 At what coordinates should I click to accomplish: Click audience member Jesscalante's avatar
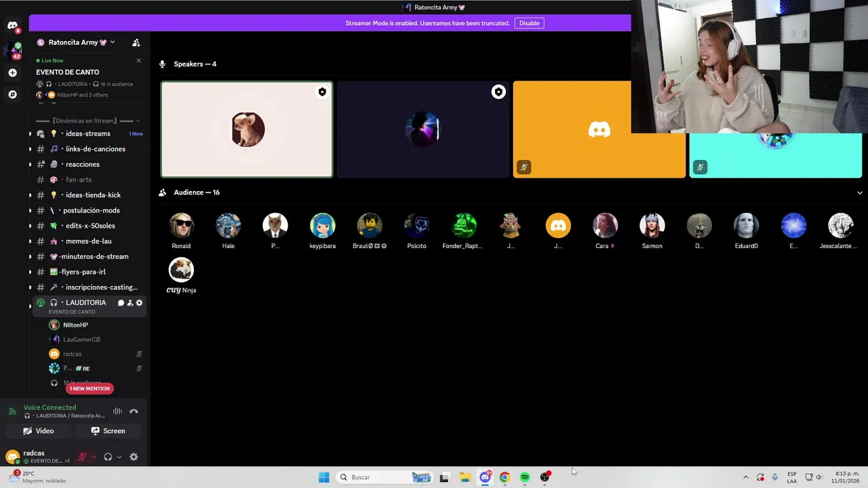(x=841, y=226)
